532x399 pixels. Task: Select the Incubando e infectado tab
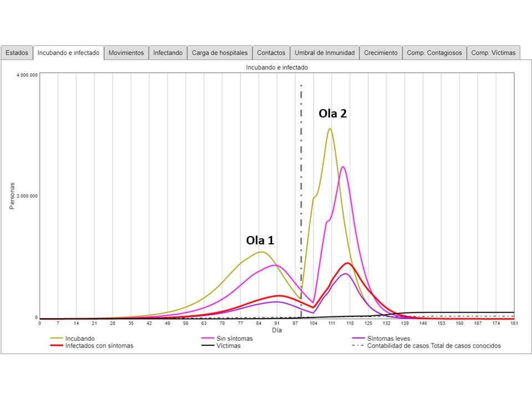coord(69,53)
